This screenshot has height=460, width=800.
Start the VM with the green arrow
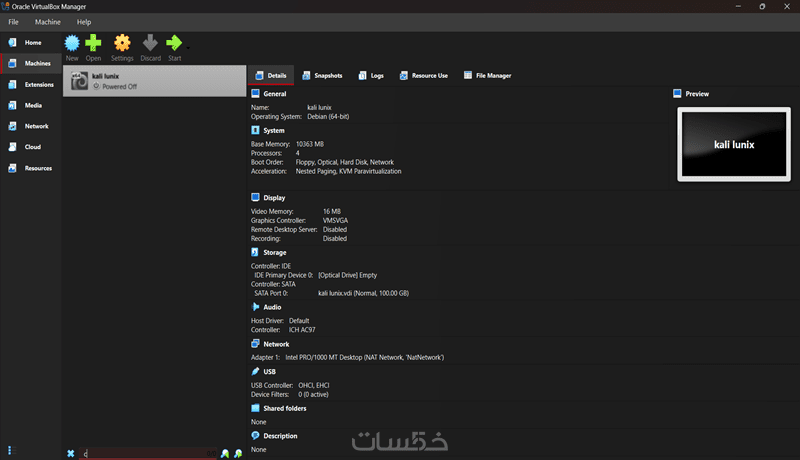(174, 43)
